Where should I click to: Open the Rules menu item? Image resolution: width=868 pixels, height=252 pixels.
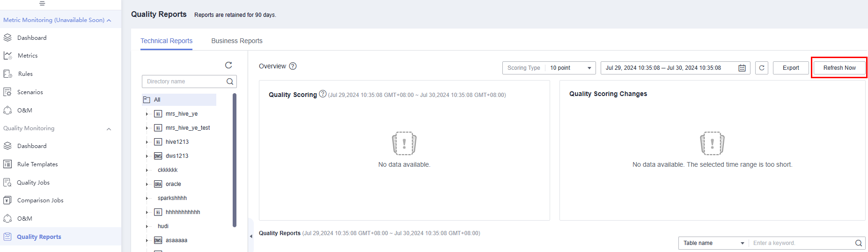(x=25, y=74)
